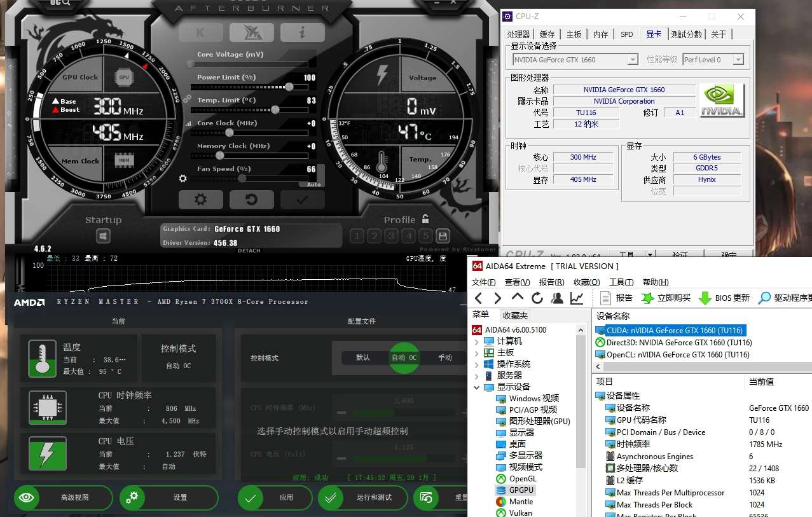Click the NVIDIA logo in CPU-Z
Viewport: 812px width, 517px height.
coord(722,100)
